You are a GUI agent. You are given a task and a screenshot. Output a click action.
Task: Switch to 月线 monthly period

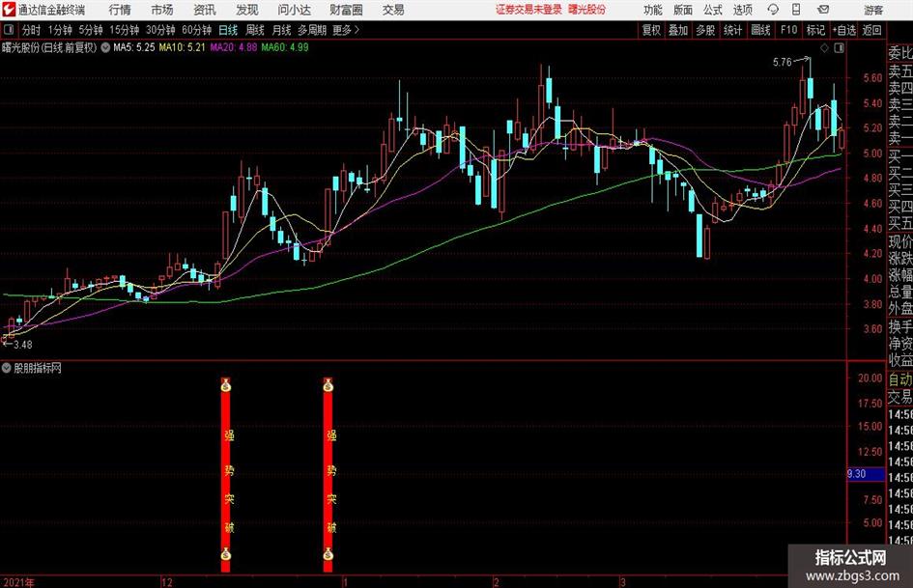point(282,30)
